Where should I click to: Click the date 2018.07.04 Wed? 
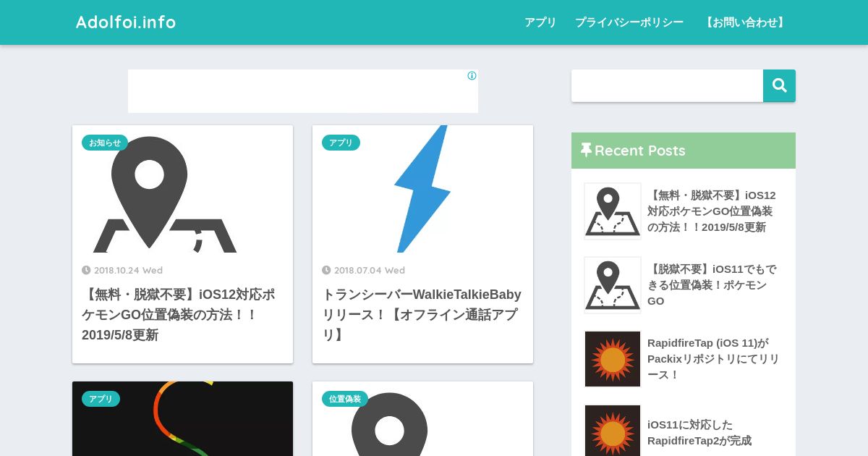(x=369, y=270)
